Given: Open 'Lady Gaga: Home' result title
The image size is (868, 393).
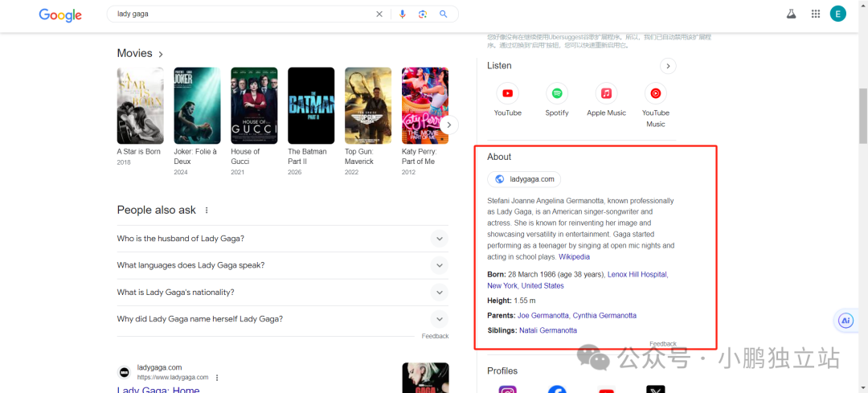Looking at the screenshot, I should [158, 390].
